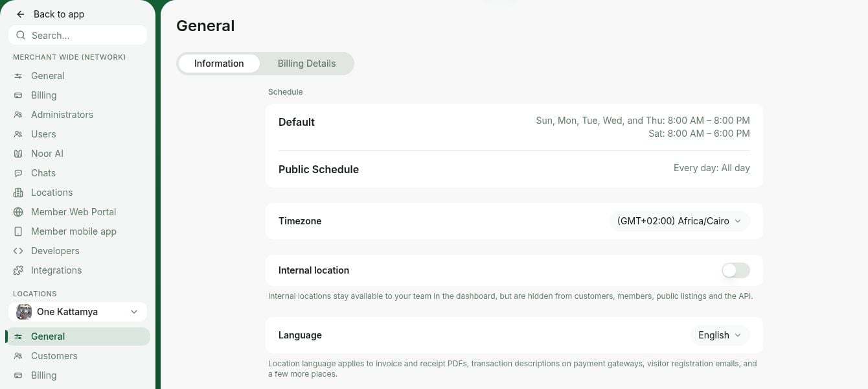868x389 pixels.
Task: Click the merchant-wide General sliders icon
Action: [x=18, y=76]
